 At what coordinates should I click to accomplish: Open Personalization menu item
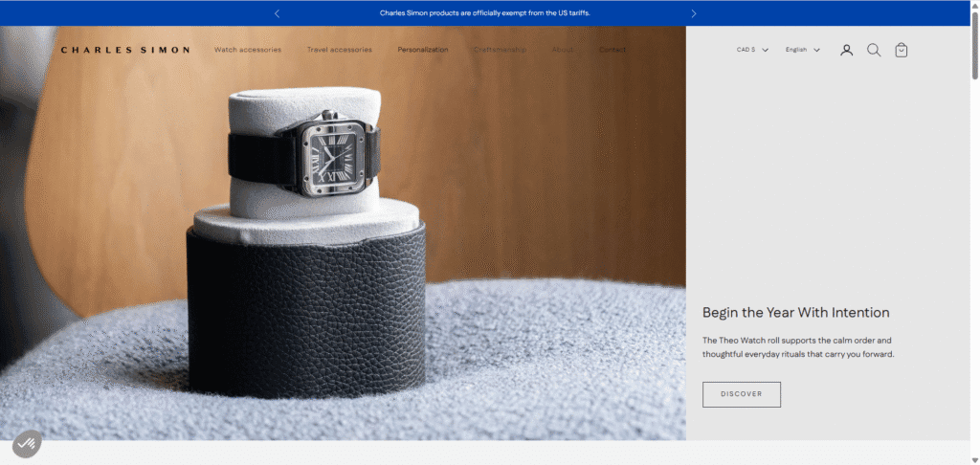coord(423,50)
